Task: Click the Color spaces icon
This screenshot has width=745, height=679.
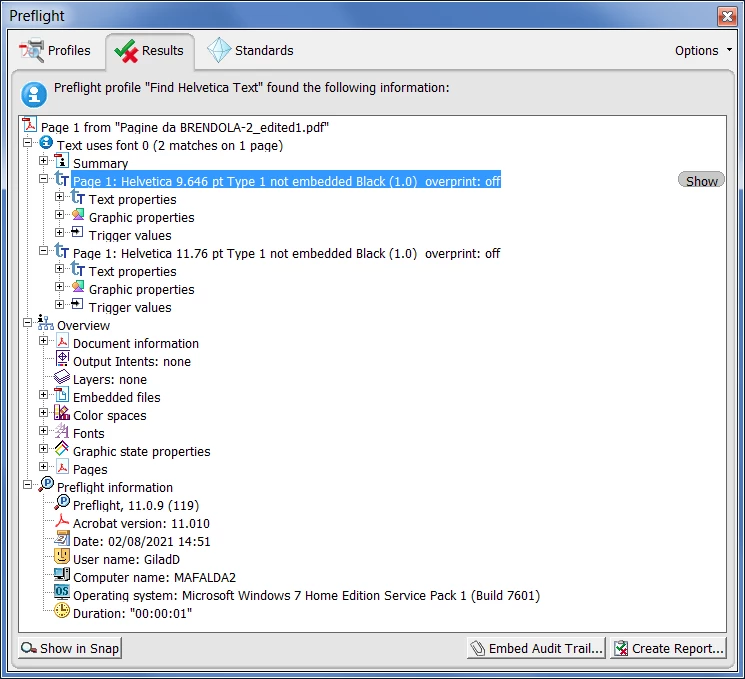Action: [62, 412]
